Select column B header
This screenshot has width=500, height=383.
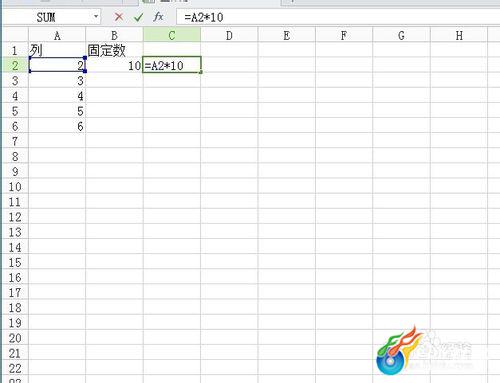click(x=114, y=35)
